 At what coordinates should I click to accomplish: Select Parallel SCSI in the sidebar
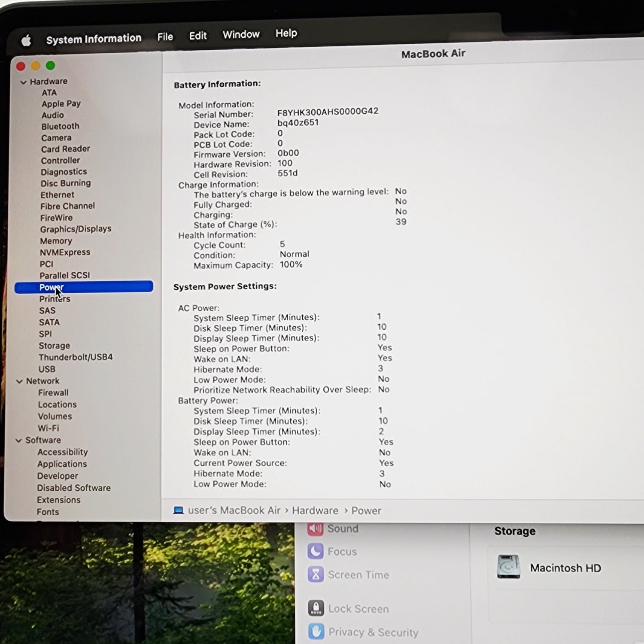click(x=64, y=275)
